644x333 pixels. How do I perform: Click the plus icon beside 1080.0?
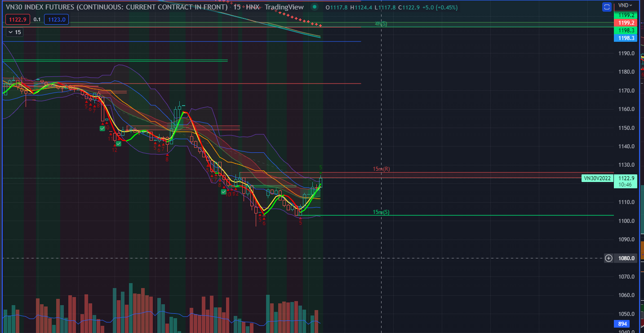(608, 258)
